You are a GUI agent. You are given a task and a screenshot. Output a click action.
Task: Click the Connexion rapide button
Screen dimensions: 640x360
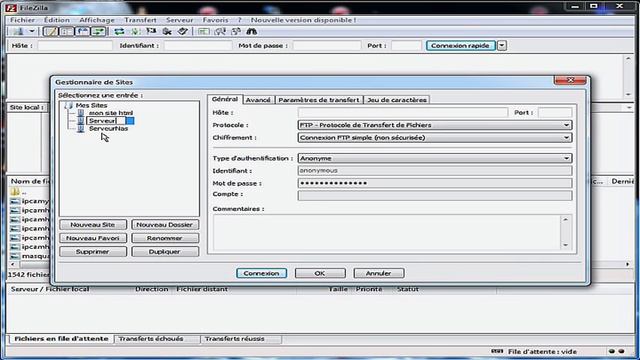pos(460,45)
